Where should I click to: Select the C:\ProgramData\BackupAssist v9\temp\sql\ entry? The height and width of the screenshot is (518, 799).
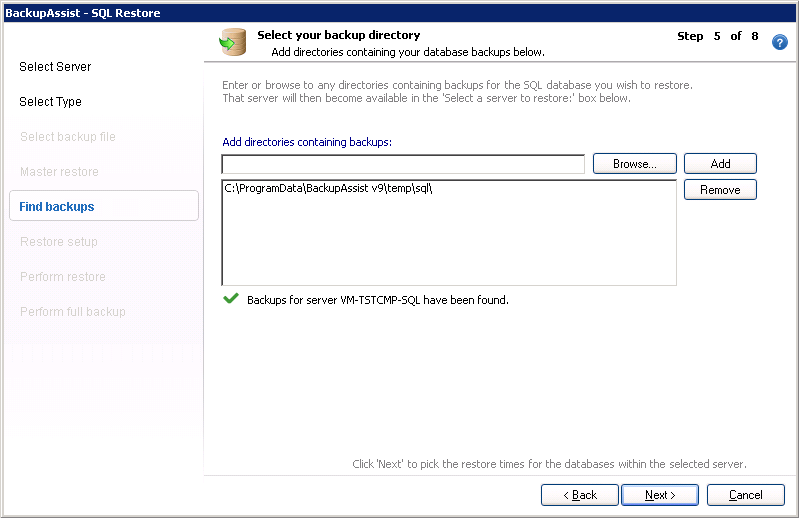pyautogui.click(x=328, y=188)
